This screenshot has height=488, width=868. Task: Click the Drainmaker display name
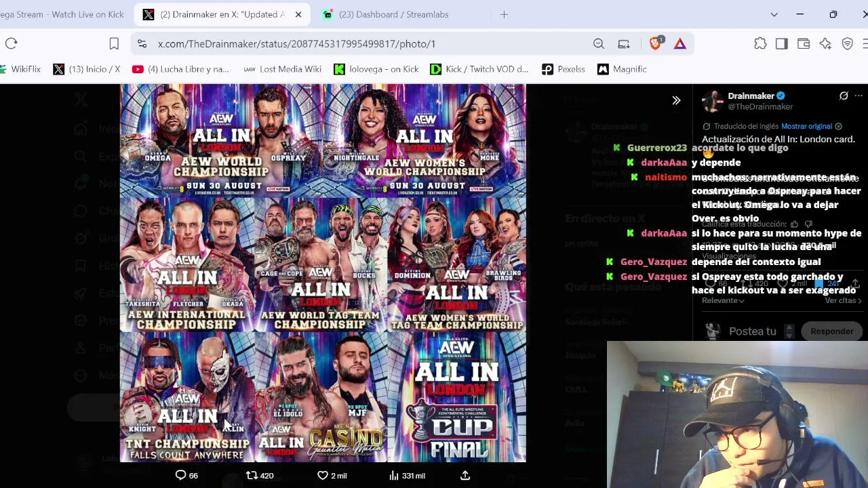[751, 96]
